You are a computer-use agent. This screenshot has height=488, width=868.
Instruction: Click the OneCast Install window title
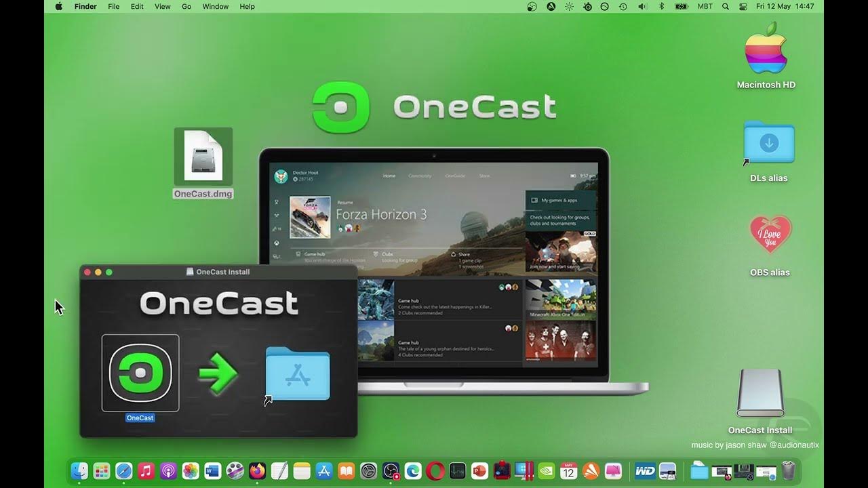pos(222,272)
